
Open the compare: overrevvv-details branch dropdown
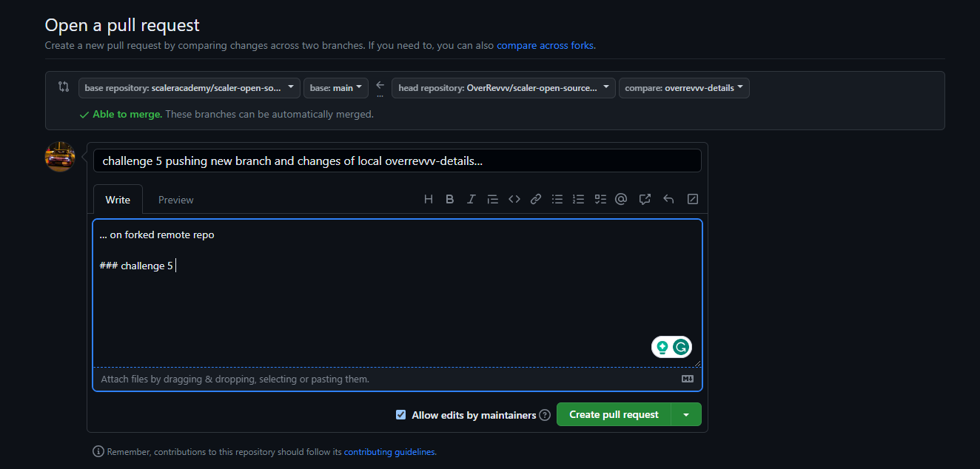coord(683,87)
